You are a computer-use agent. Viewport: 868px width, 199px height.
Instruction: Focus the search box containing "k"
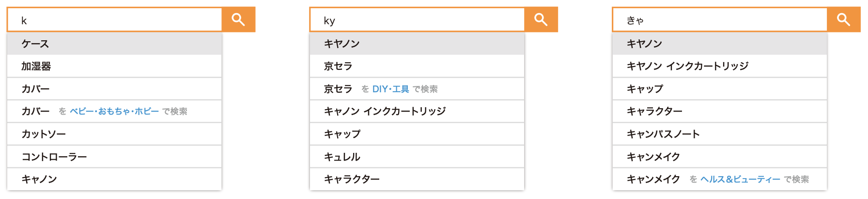[114, 20]
